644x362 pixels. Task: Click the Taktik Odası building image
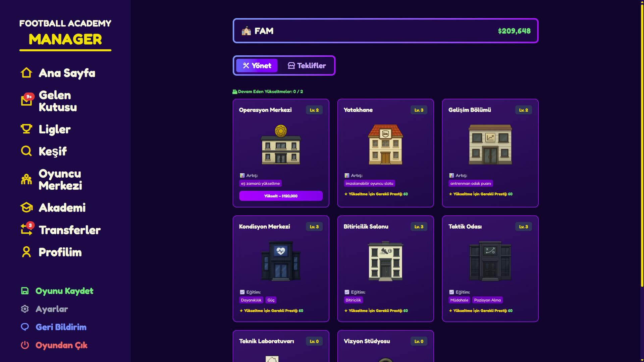490,261
